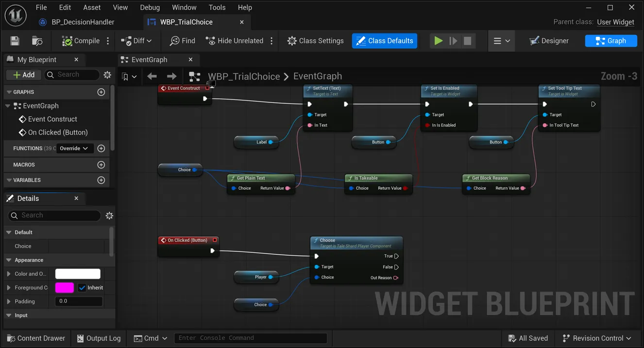
Task: Expand the Padding property
Action: coord(9,301)
